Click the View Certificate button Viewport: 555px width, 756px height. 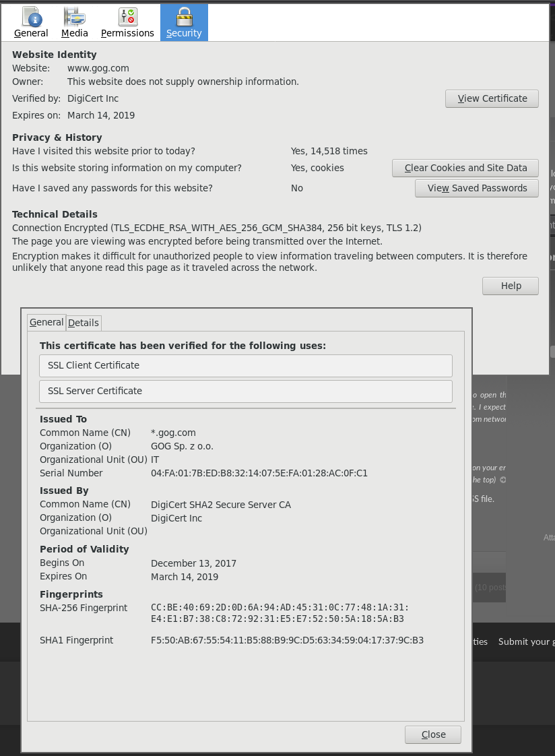[492, 98]
